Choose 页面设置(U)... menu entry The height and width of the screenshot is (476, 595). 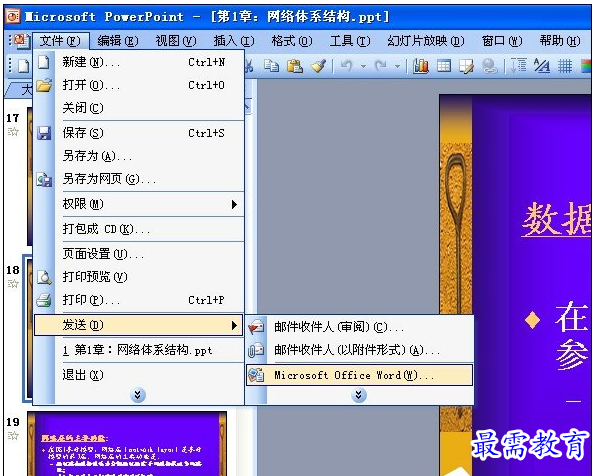click(139, 254)
